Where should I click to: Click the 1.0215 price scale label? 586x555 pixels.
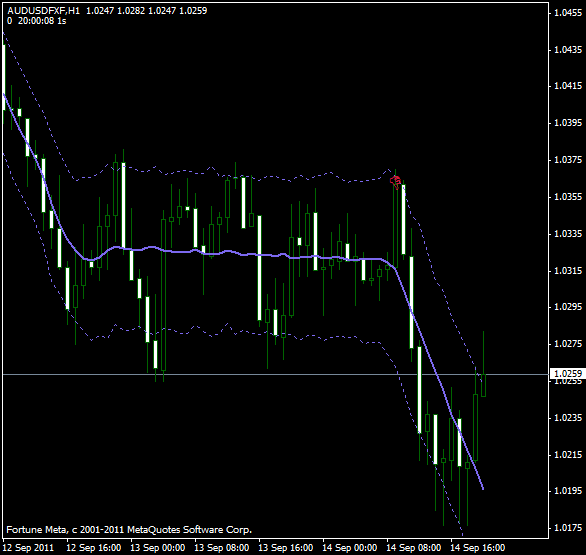(568, 455)
